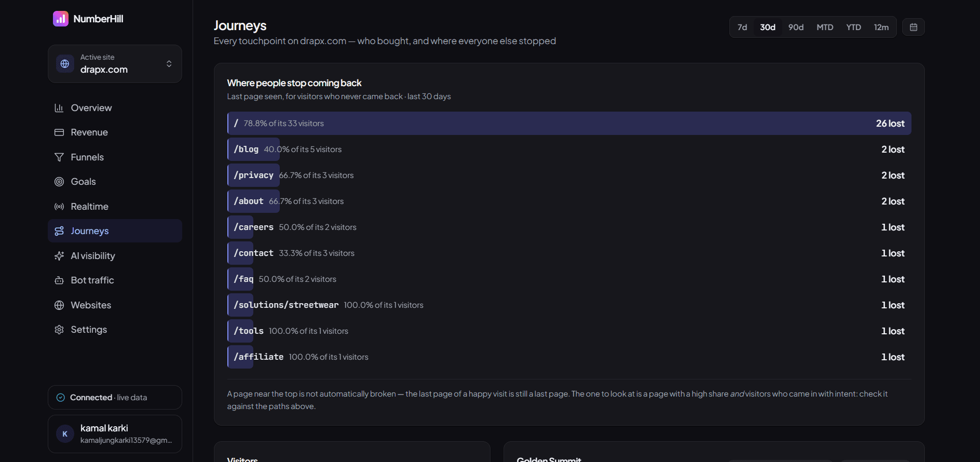Click the /solutions/streetwear row
980x462 pixels.
[x=569, y=305]
